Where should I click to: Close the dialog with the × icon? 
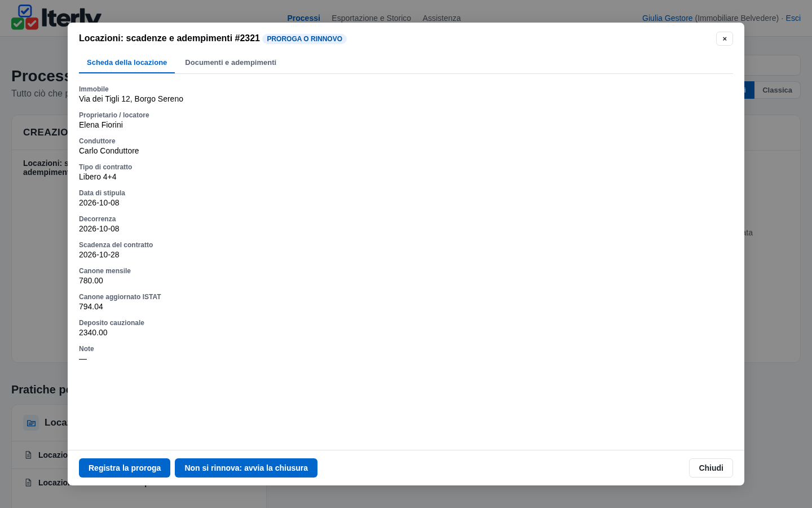(x=725, y=38)
